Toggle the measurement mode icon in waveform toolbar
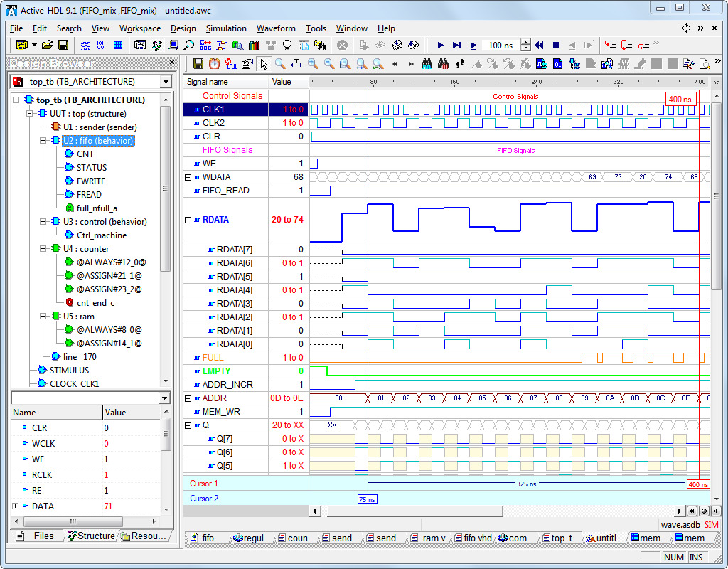The height and width of the screenshot is (569, 728). pos(296,64)
